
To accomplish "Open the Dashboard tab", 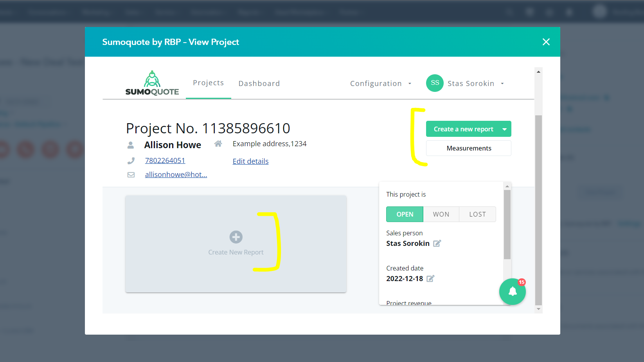I will pos(259,84).
